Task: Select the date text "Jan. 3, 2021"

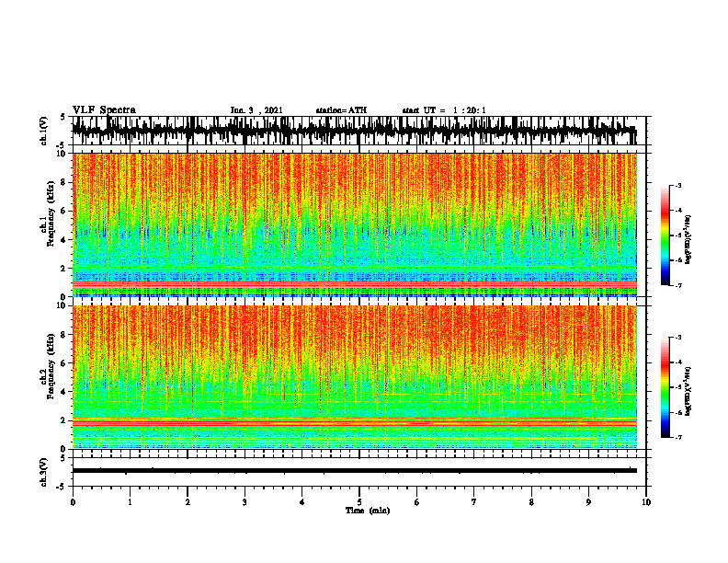Action: (x=256, y=110)
